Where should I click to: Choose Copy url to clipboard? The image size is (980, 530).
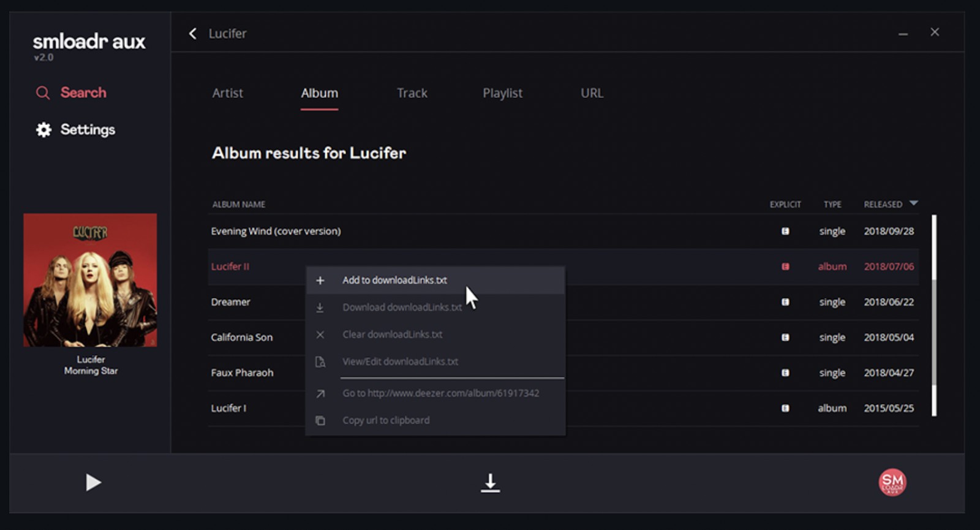coord(435,420)
